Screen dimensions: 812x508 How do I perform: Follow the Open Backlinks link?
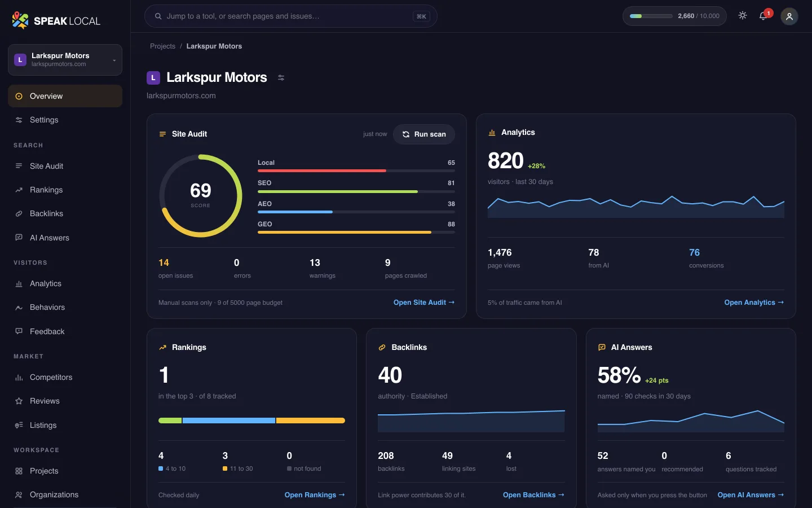[533, 495]
